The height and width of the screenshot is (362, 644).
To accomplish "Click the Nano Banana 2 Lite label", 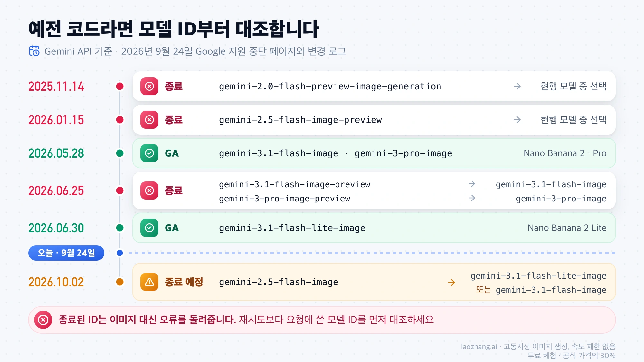I will [567, 228].
